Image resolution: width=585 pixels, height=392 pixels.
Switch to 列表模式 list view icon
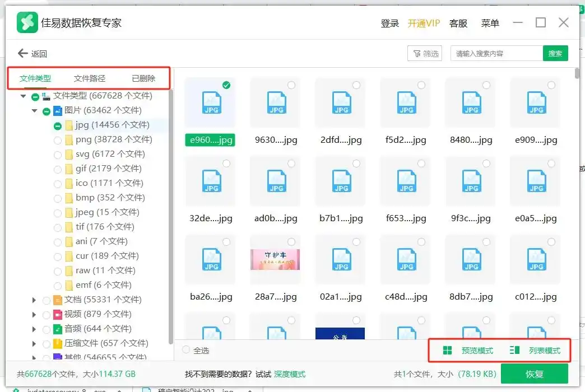tap(513, 349)
